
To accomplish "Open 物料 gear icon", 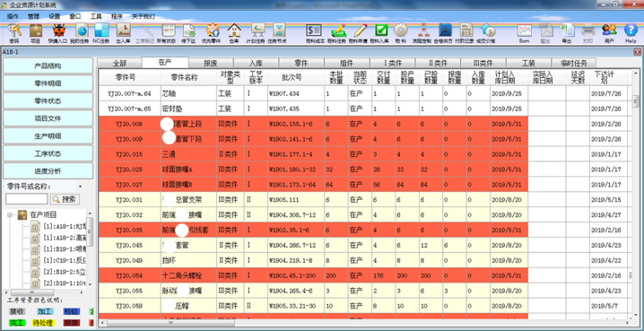I will tap(401, 33).
